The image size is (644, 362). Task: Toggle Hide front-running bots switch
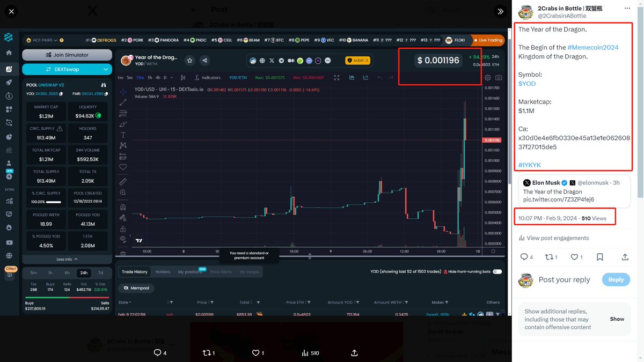(x=497, y=272)
